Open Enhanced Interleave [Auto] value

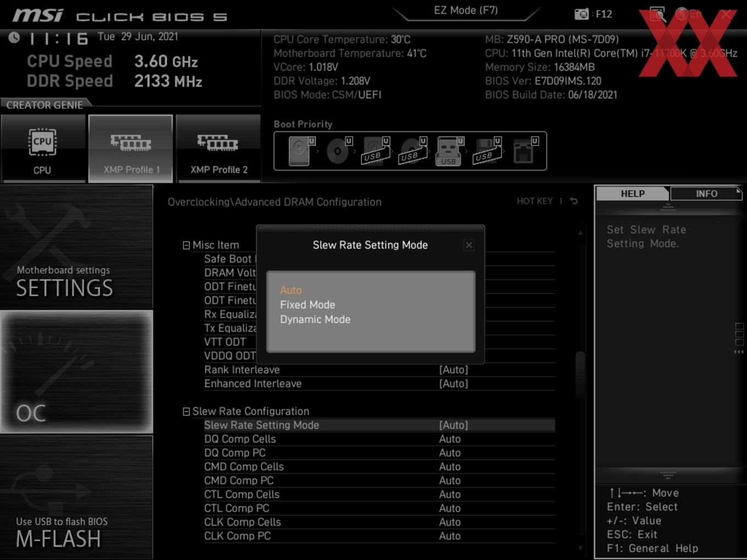[x=454, y=383]
